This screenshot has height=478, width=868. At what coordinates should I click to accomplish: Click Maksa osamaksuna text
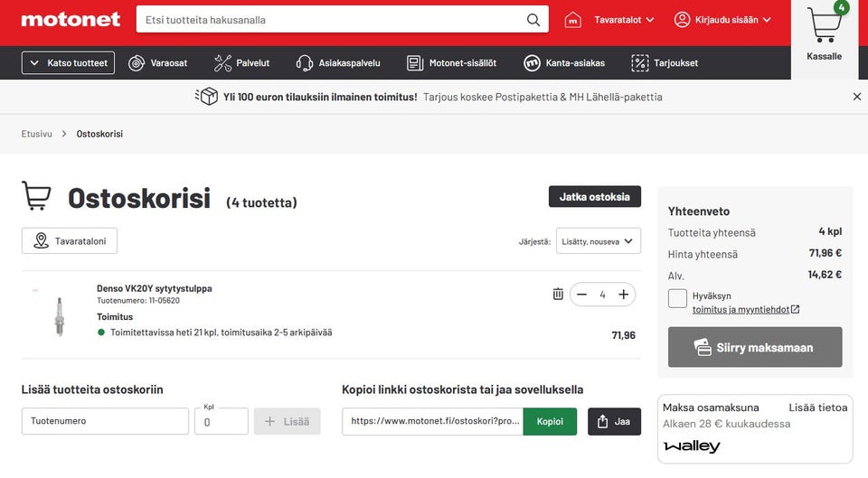[711, 408]
